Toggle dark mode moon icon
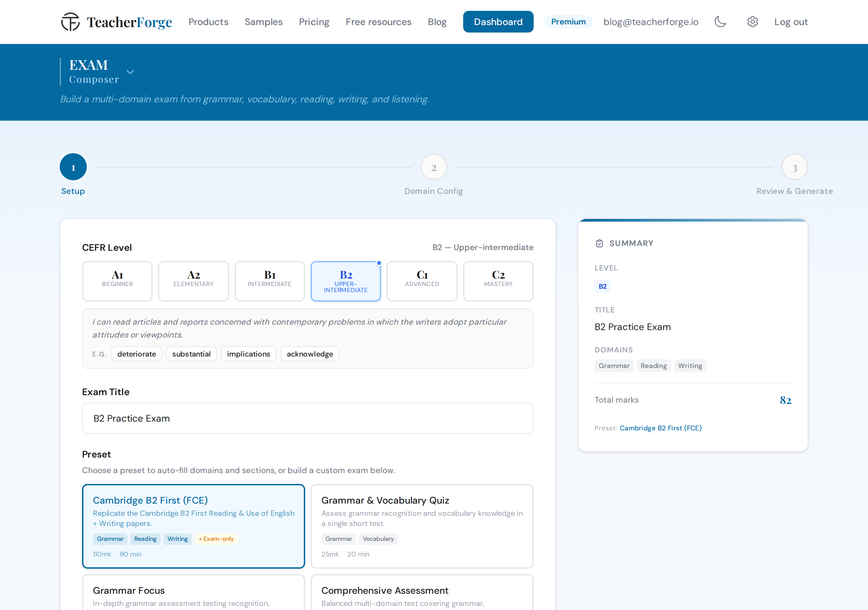This screenshot has width=868, height=610. pos(720,22)
